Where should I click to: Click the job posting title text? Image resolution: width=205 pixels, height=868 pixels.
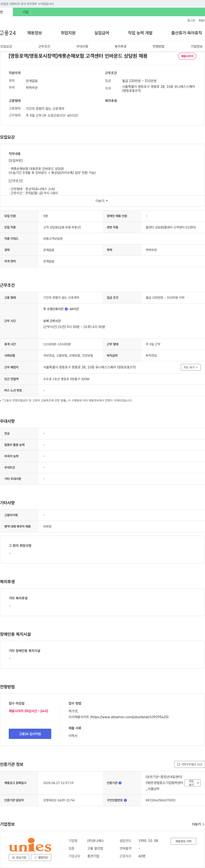click(78, 56)
